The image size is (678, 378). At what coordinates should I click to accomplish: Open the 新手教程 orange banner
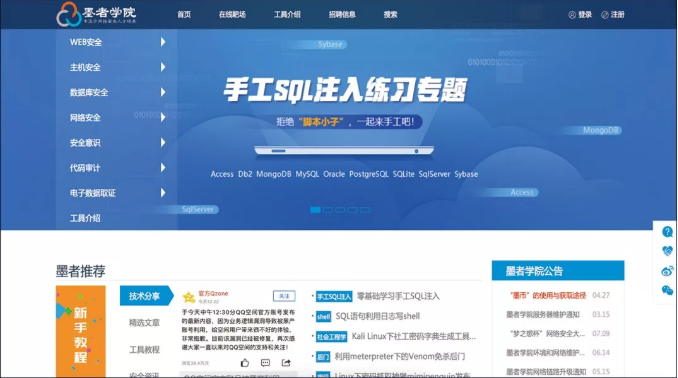80,331
